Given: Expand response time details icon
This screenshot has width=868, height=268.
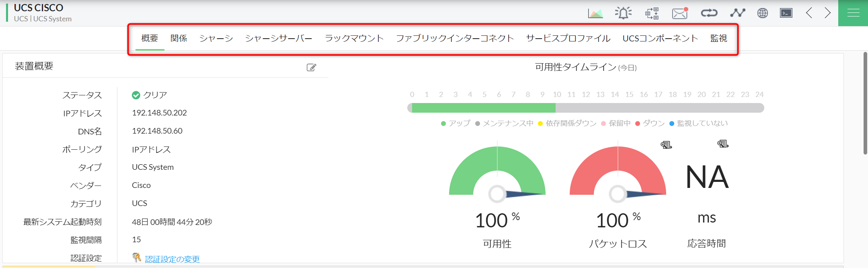Looking at the screenshot, I should (723, 144).
